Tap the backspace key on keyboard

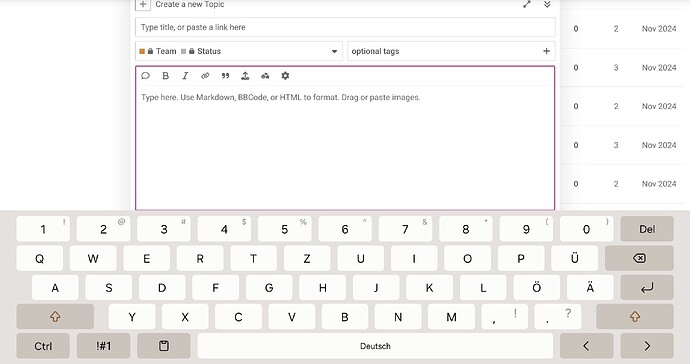tap(639, 258)
